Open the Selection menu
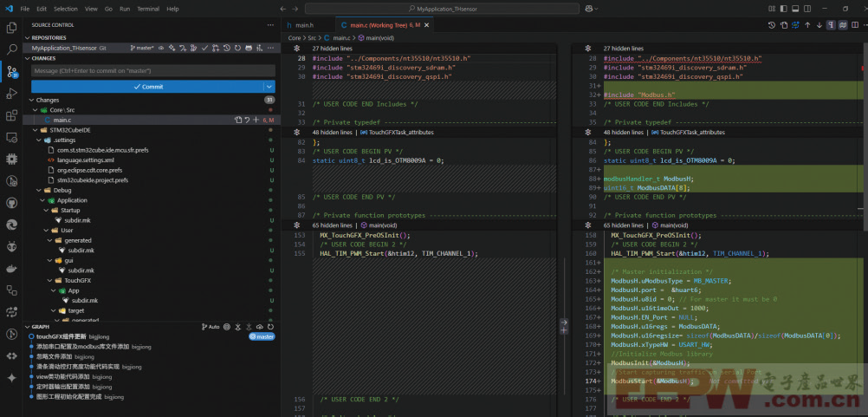The width and height of the screenshot is (868, 417). (x=66, y=9)
